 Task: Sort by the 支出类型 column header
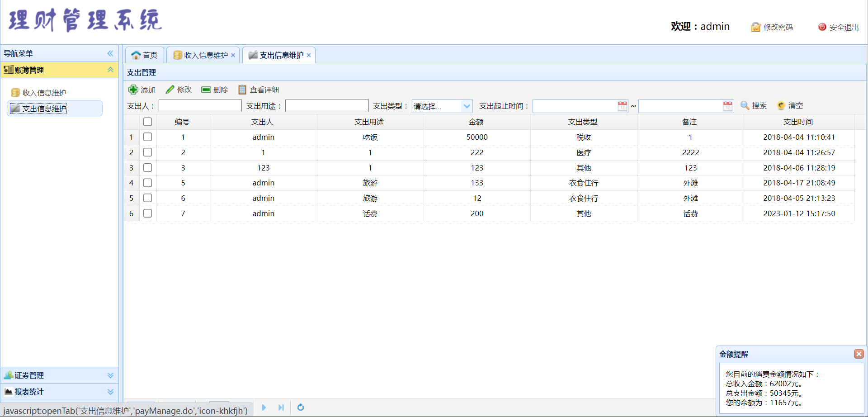click(x=583, y=122)
